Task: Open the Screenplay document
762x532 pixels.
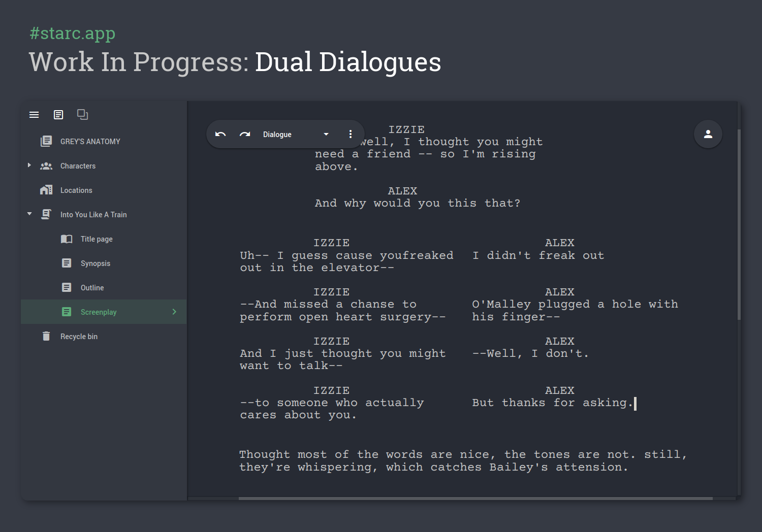Action: [x=99, y=312]
